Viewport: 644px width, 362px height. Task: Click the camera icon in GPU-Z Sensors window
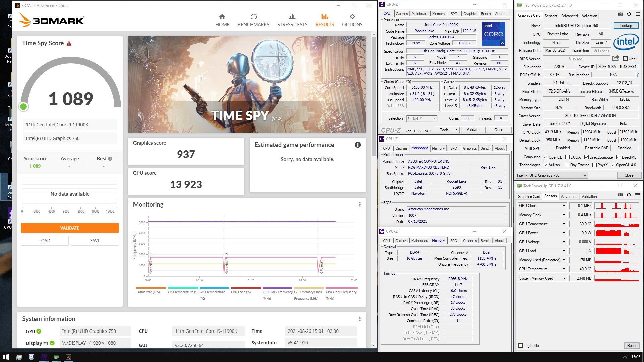tap(620, 195)
